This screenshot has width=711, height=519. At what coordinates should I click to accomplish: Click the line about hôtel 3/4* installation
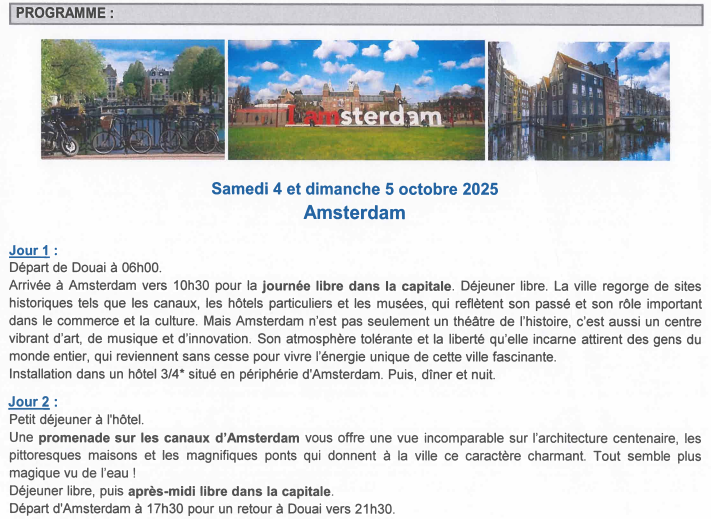(252, 375)
